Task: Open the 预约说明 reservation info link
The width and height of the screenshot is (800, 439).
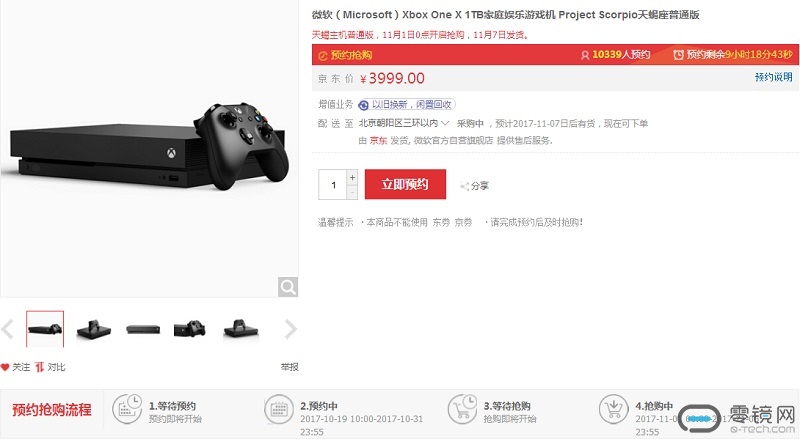Action: pos(773,77)
